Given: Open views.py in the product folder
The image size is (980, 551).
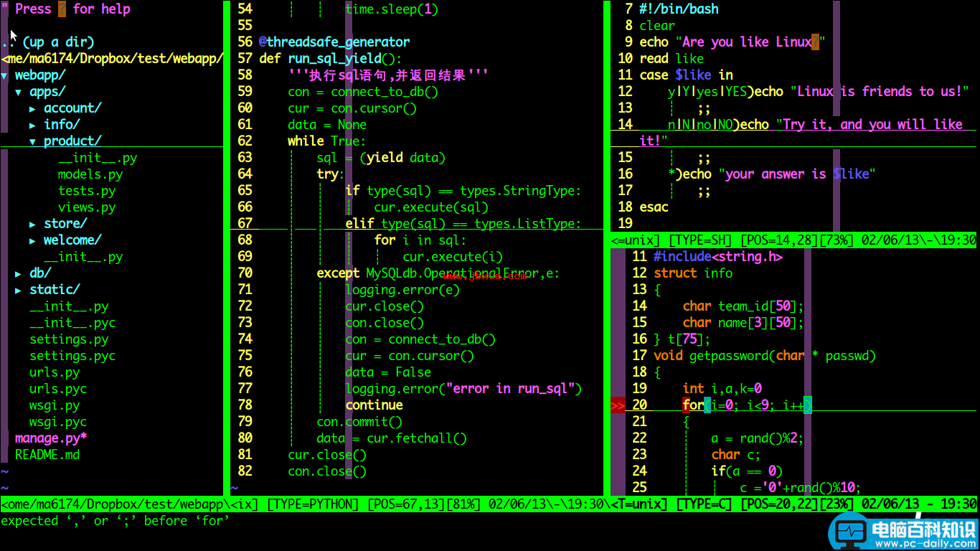Looking at the screenshot, I should click(x=87, y=207).
